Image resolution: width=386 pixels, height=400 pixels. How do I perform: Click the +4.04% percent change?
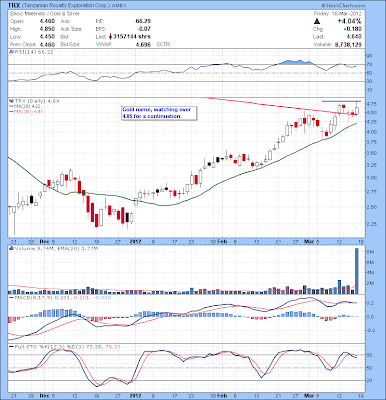point(349,21)
